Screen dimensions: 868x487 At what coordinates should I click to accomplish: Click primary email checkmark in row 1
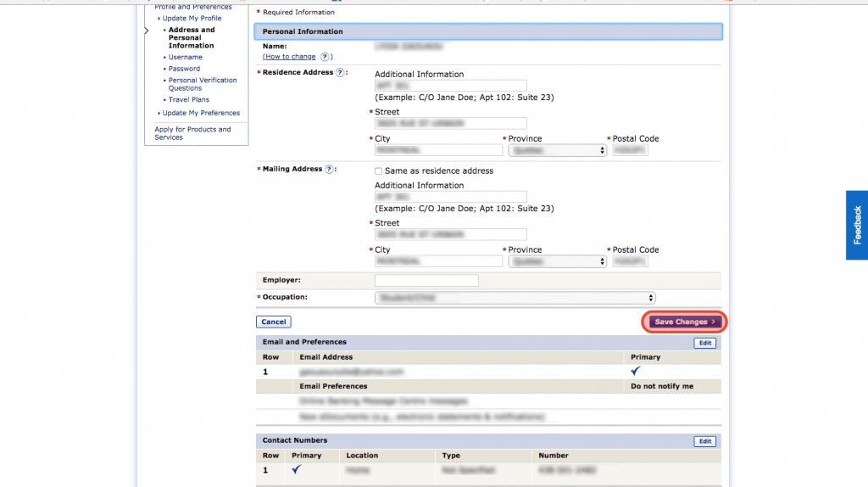coord(636,372)
